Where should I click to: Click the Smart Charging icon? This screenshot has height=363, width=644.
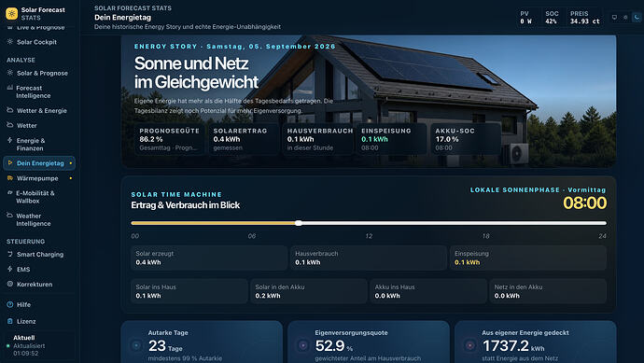click(10, 254)
